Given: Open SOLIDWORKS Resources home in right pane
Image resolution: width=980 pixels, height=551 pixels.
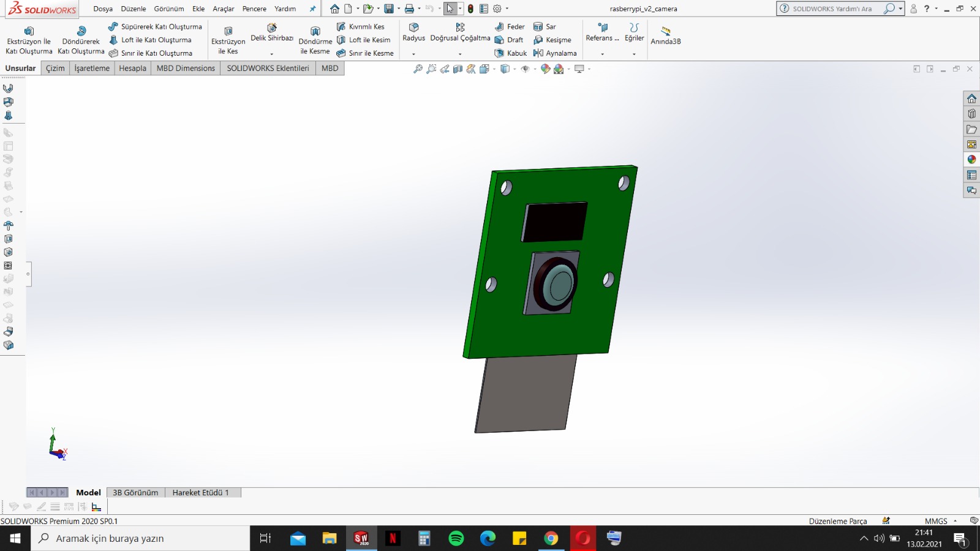Looking at the screenshot, I should click(971, 98).
